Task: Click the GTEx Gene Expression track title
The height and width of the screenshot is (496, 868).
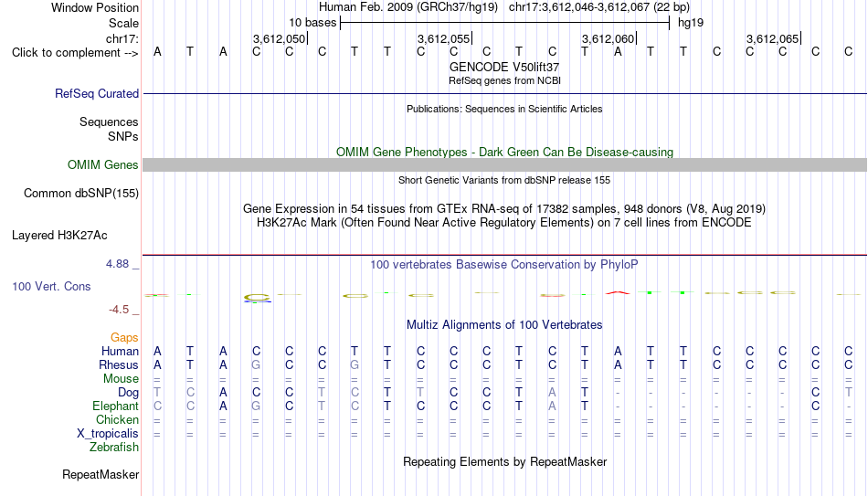Action: tap(504, 208)
